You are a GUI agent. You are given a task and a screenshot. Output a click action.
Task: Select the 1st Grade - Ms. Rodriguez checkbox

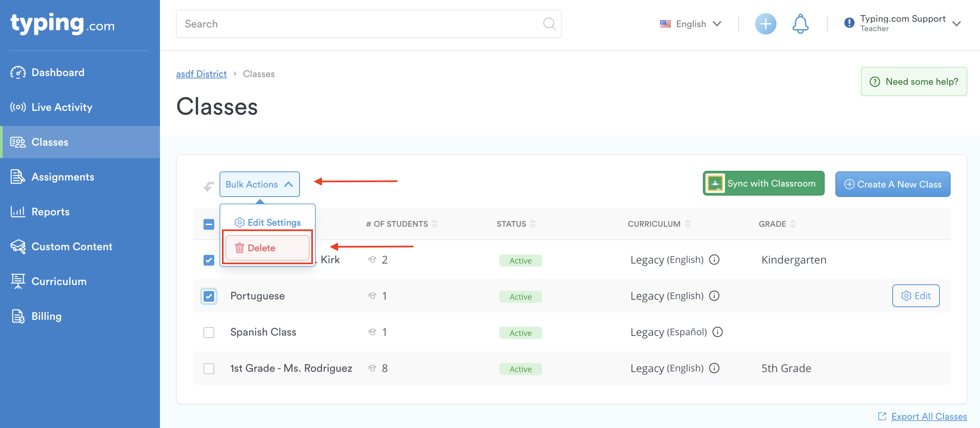209,369
